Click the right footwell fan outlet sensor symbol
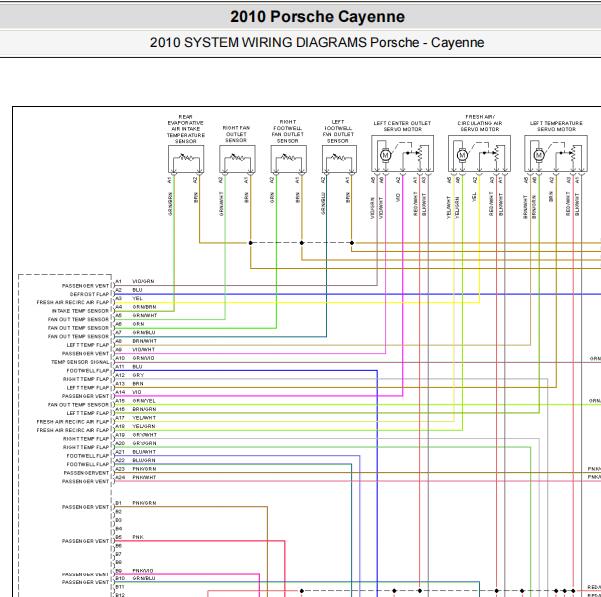 tap(289, 159)
